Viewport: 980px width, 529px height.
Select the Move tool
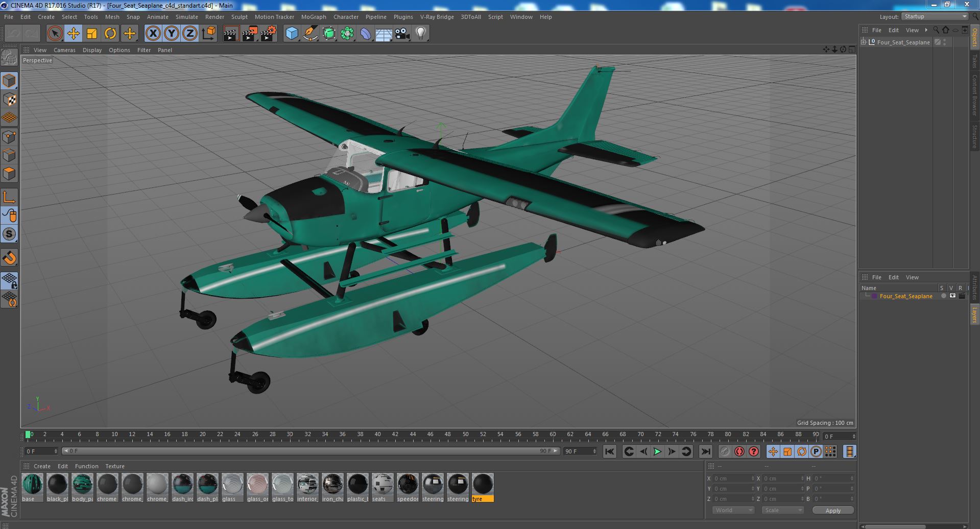(73, 34)
